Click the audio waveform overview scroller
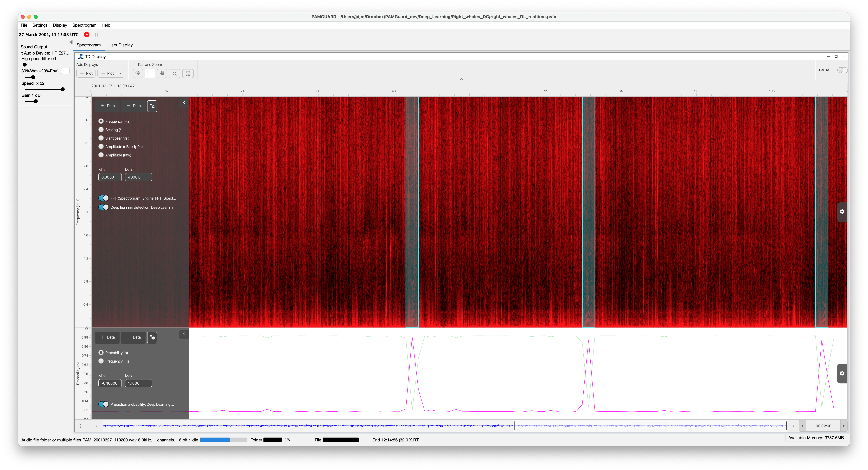868x470 pixels. (445, 426)
